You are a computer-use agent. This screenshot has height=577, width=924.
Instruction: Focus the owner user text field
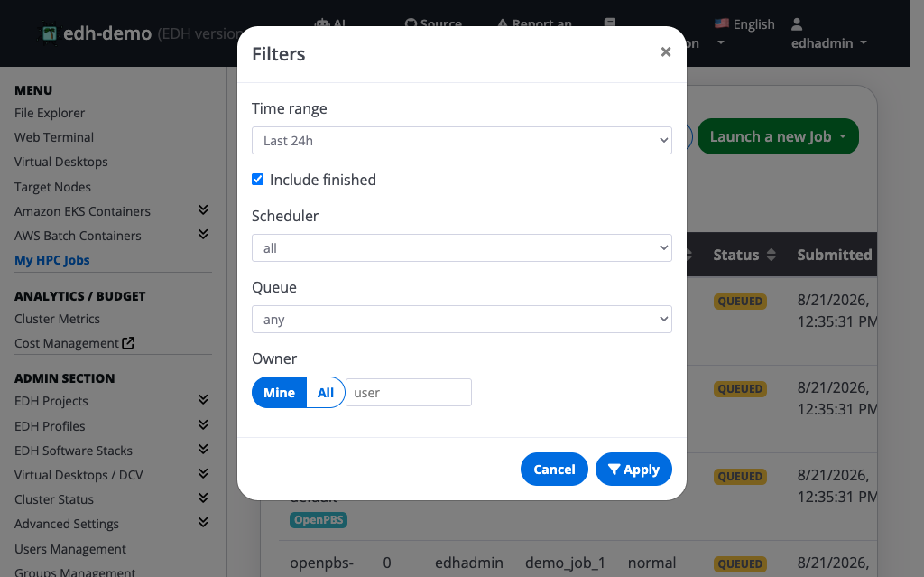pyautogui.click(x=409, y=392)
